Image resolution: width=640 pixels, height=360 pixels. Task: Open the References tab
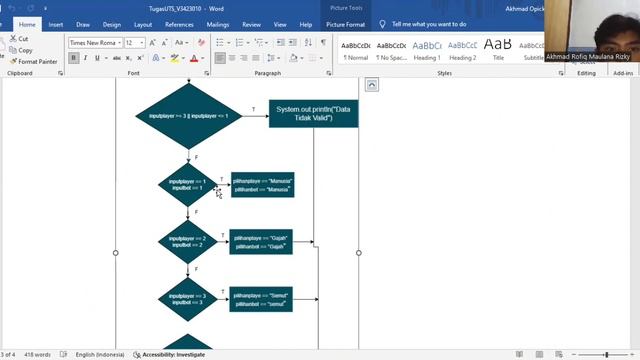tap(179, 24)
